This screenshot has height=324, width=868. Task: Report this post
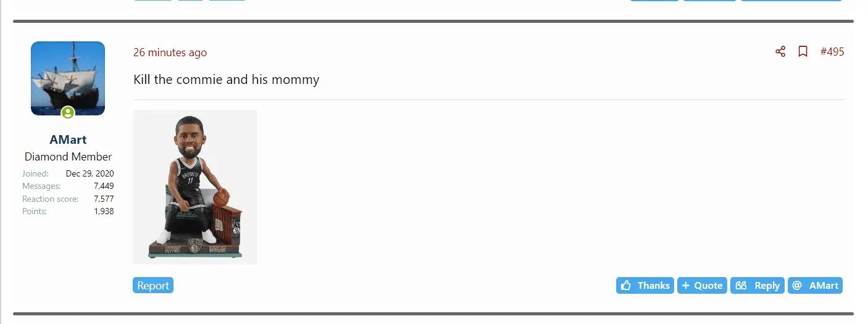click(x=153, y=286)
